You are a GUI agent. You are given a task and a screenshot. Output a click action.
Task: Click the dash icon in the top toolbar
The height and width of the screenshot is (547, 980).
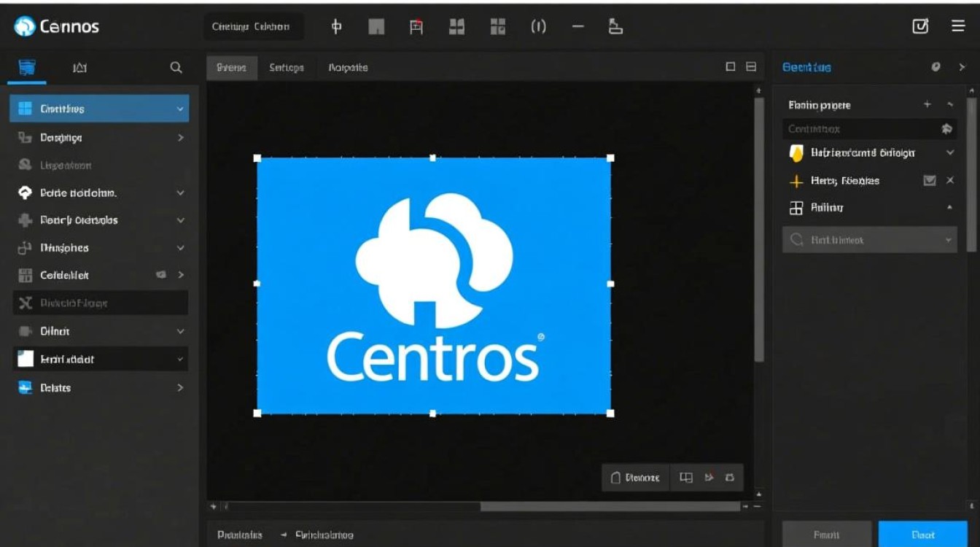pyautogui.click(x=578, y=27)
